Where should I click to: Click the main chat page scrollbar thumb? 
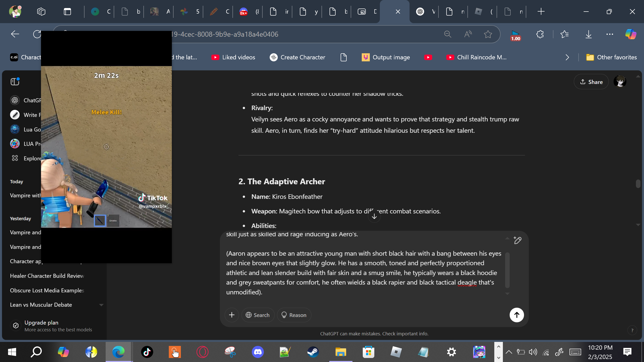click(x=638, y=184)
